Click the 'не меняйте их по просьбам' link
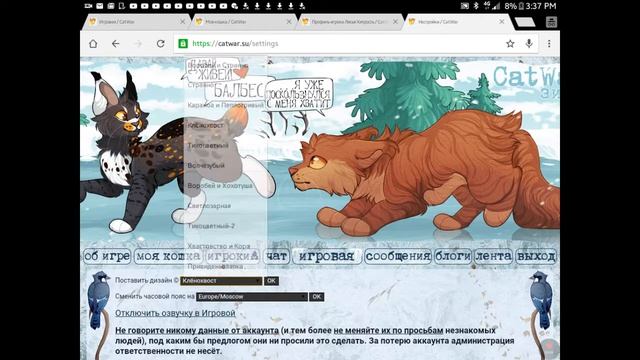This screenshot has width=640, height=360. tap(388, 330)
